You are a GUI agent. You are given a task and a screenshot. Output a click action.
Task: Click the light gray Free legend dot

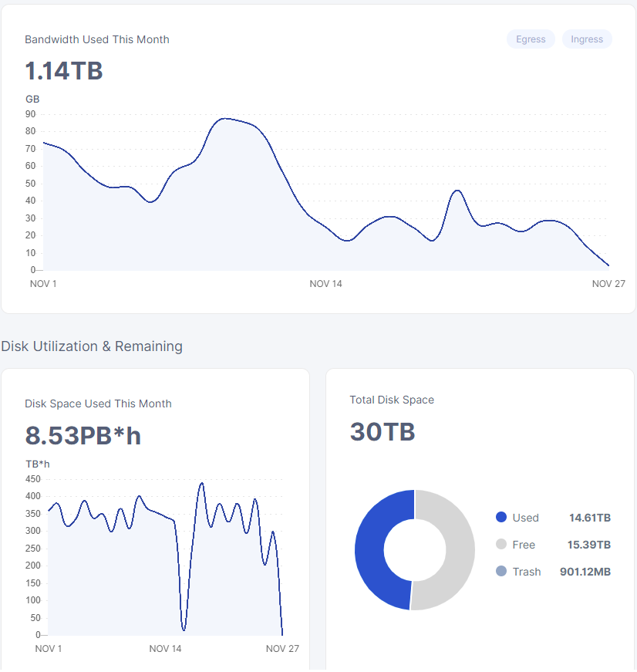[501, 545]
